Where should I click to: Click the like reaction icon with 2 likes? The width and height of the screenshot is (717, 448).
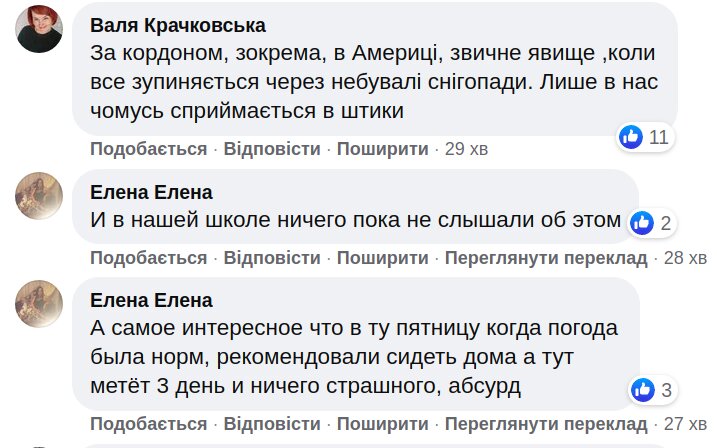click(x=642, y=223)
